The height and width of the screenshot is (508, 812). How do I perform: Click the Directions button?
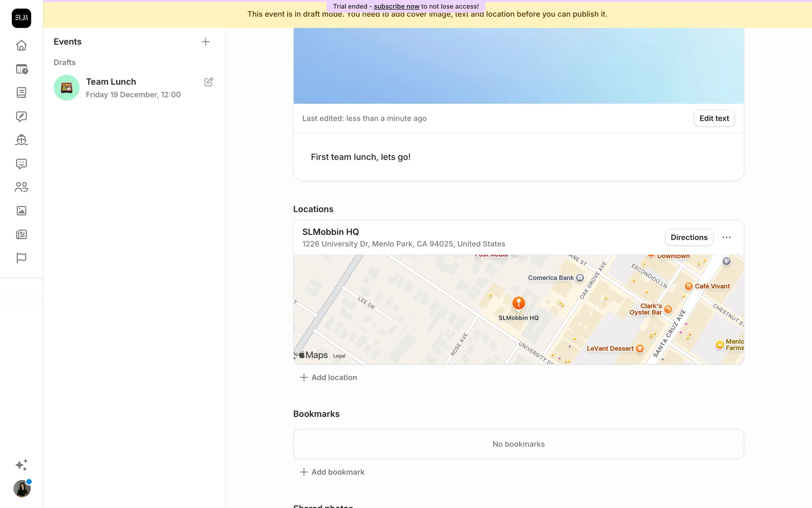689,237
